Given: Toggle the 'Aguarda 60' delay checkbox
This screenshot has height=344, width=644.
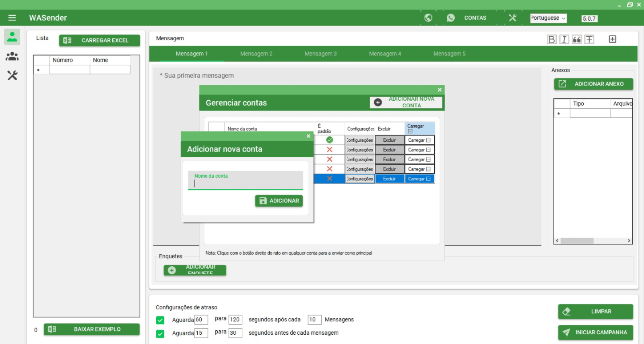Looking at the screenshot, I should pyautogui.click(x=160, y=320).
